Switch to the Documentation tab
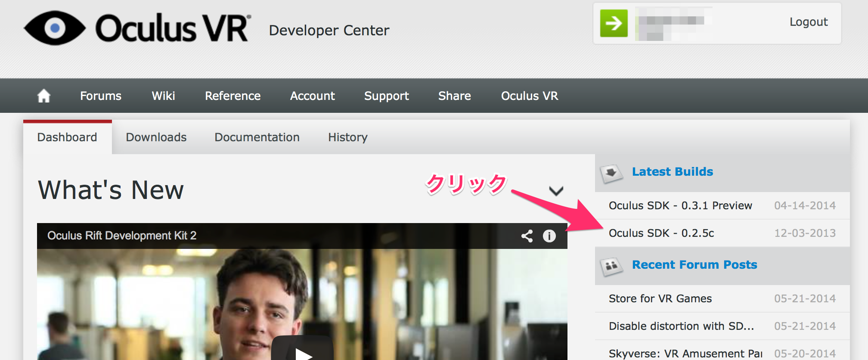 [257, 137]
